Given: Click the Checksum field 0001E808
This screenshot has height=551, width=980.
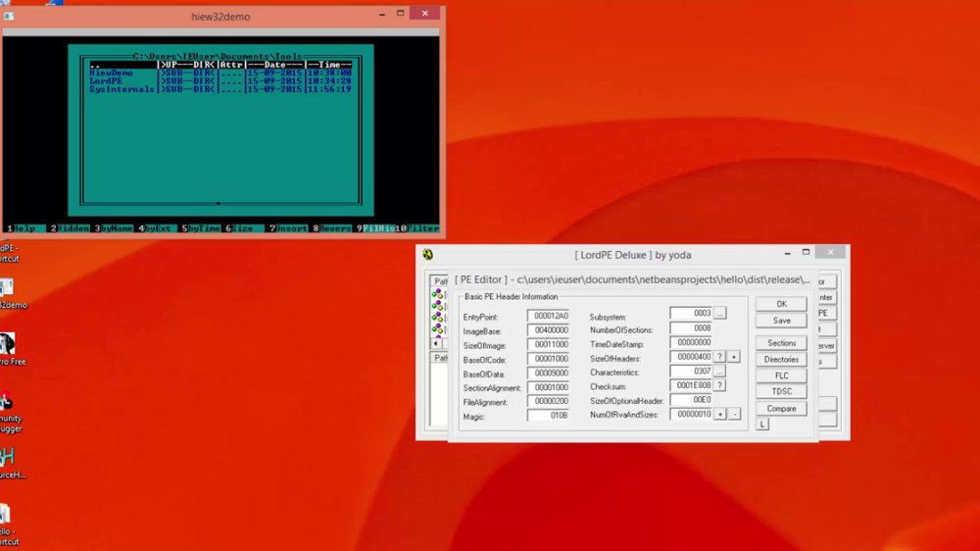Looking at the screenshot, I should coord(691,385).
